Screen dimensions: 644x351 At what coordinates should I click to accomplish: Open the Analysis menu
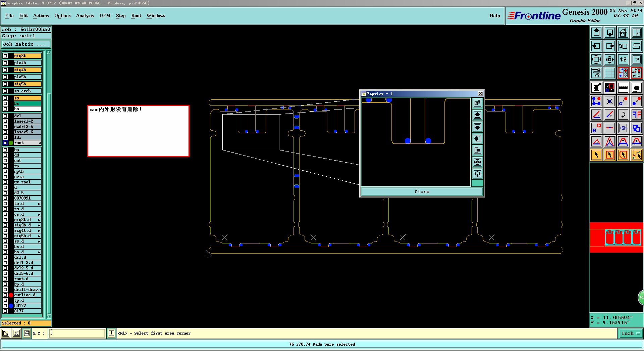85,15
